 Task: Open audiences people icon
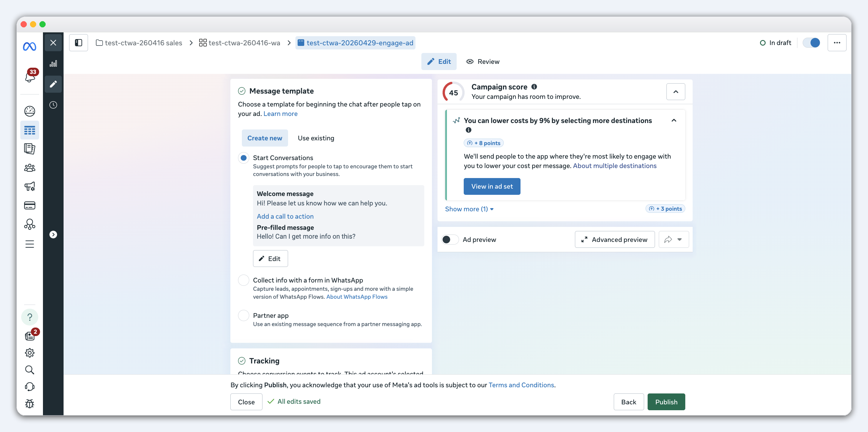[x=30, y=167]
